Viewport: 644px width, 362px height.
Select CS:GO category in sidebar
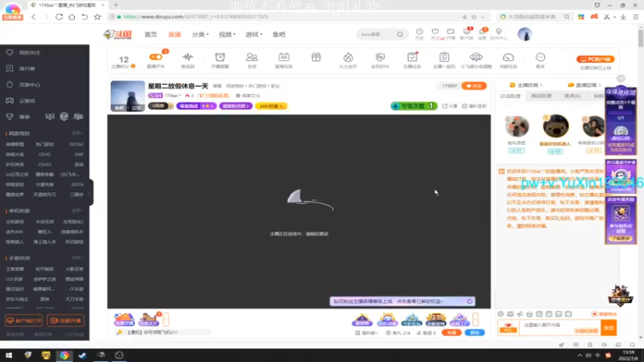pos(44,164)
